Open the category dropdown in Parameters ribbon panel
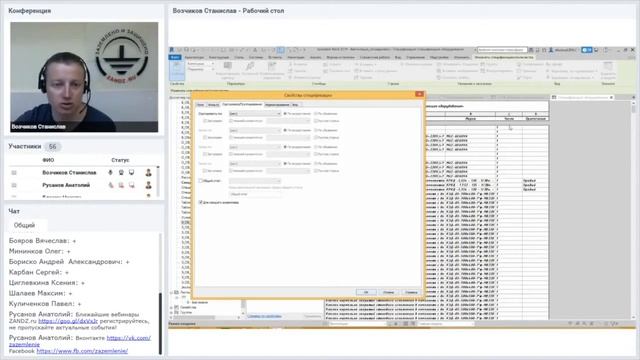Image resolution: width=640 pixels, height=360 pixels. click(x=200, y=64)
